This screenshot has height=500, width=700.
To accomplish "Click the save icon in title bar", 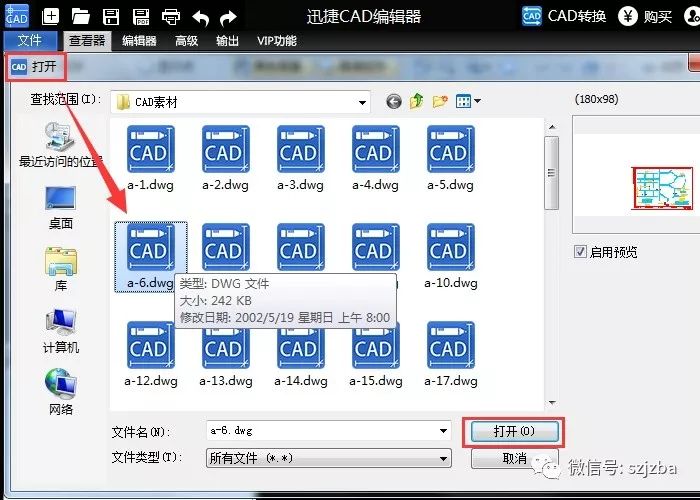I will (111, 16).
